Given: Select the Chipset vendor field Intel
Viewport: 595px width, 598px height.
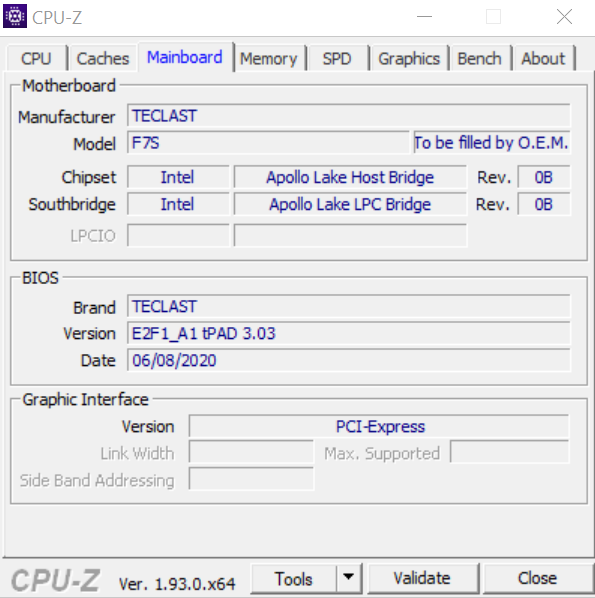Looking at the screenshot, I should [x=178, y=177].
